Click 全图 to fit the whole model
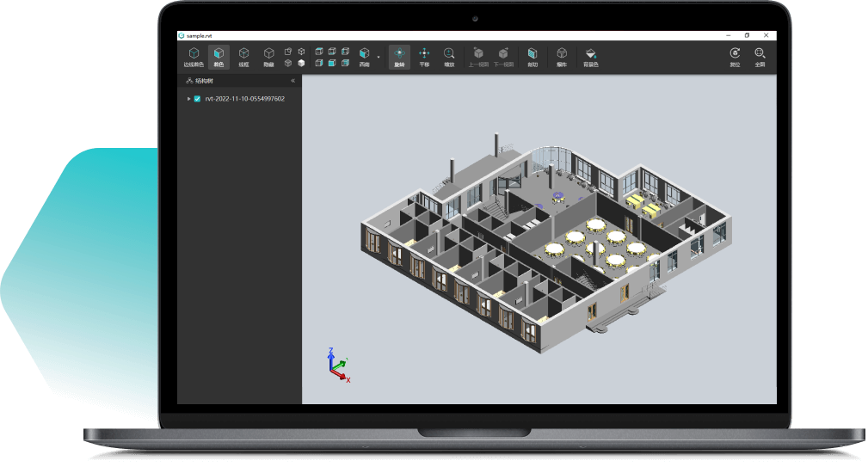This screenshot has height=467, width=868. tap(760, 57)
